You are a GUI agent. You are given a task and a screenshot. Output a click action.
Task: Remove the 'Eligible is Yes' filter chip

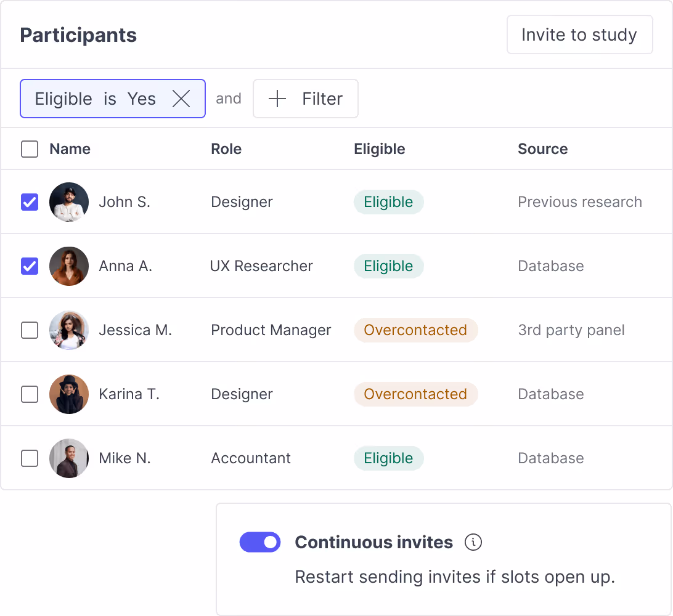(x=182, y=99)
